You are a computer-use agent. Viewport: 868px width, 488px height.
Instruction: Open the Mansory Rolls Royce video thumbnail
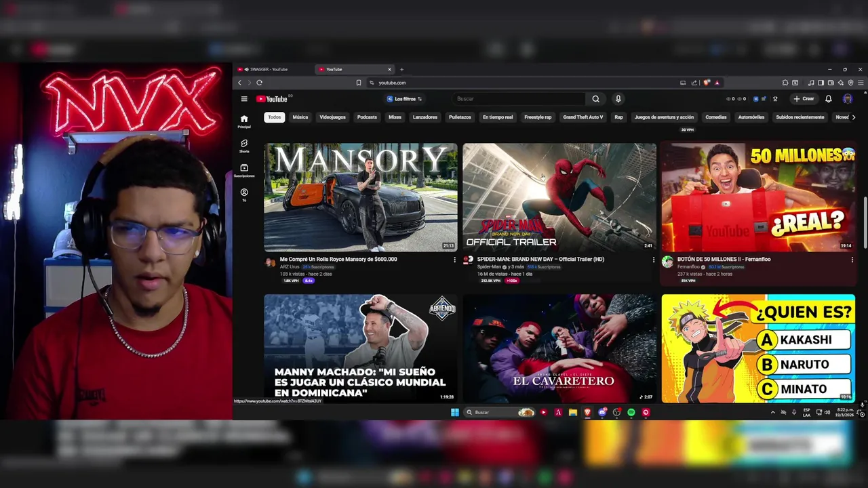point(361,197)
